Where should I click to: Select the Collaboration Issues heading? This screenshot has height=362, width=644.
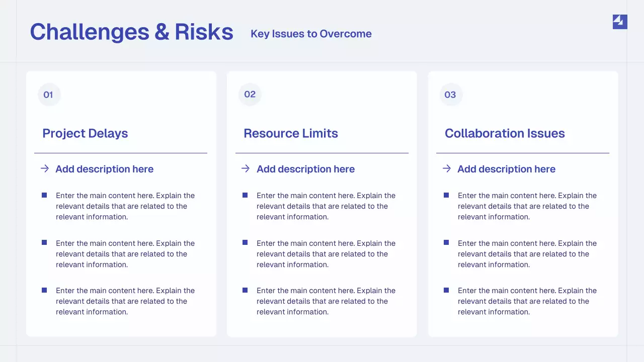coord(505,133)
